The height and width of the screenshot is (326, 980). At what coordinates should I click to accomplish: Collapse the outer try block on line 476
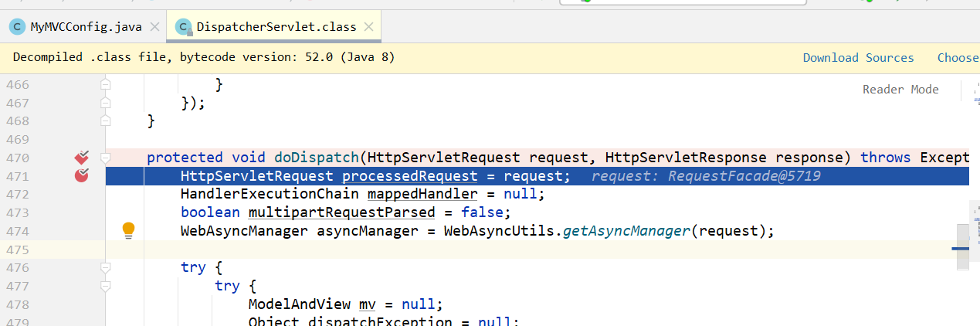(106, 267)
